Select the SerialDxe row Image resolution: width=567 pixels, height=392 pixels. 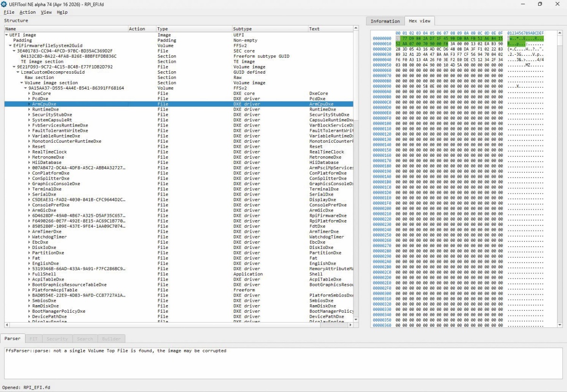point(179,195)
